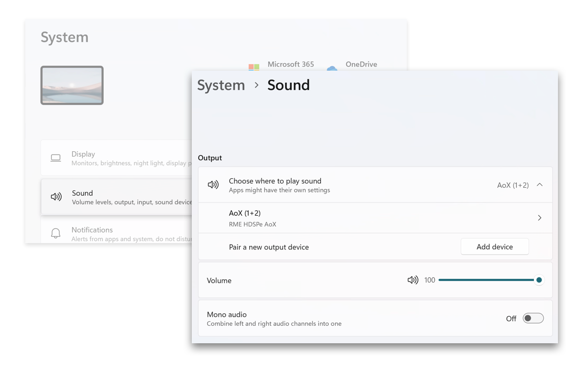This screenshot has height=367, width=588.
Task: Toggle the Mono audio switch
Action: pyautogui.click(x=533, y=318)
